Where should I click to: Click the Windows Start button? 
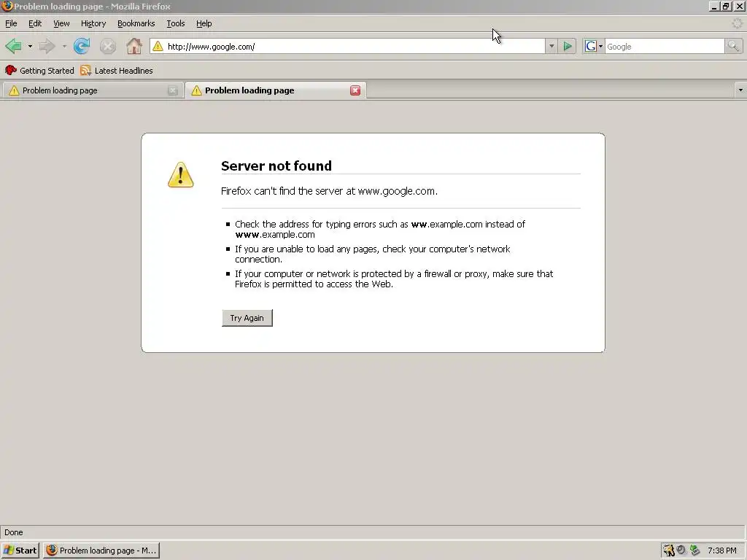[20, 551]
